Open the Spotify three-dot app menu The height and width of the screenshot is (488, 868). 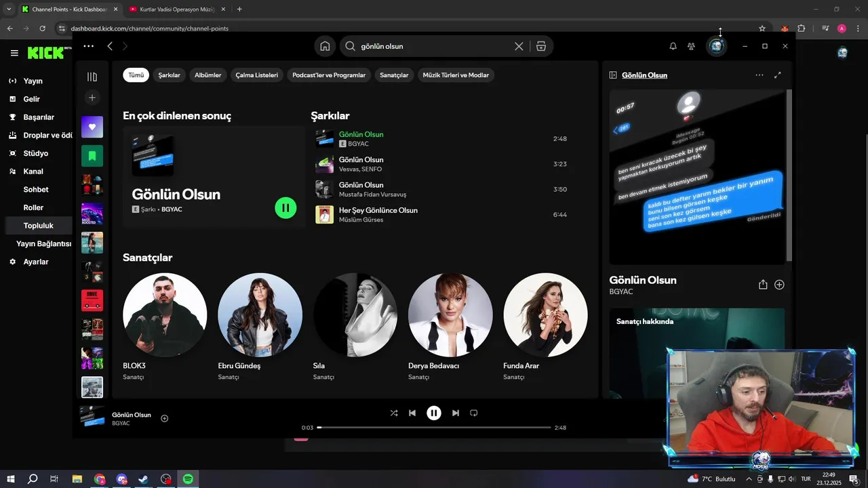pyautogui.click(x=88, y=46)
